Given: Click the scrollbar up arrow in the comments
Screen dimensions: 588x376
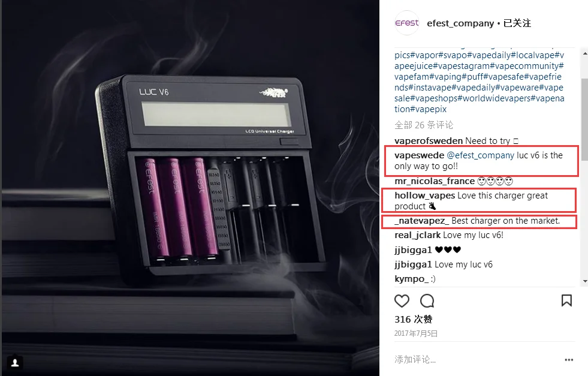Looking at the screenshot, I should [584, 53].
